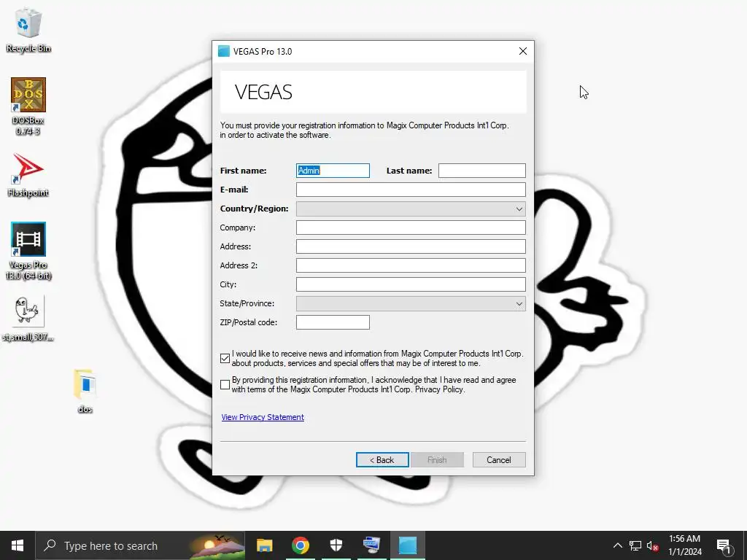Click the Type here to search box
747x560 pixels.
tap(141, 545)
